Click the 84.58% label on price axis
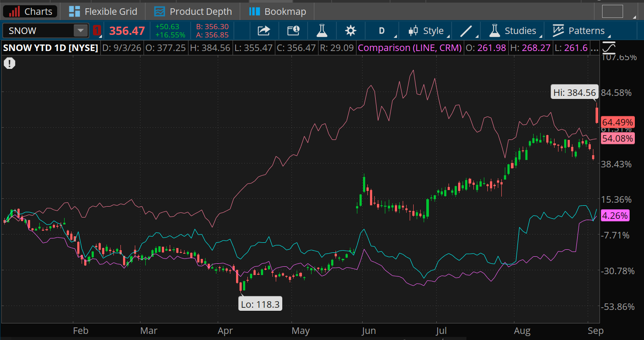Viewport: 644px width, 340px height. point(617,92)
